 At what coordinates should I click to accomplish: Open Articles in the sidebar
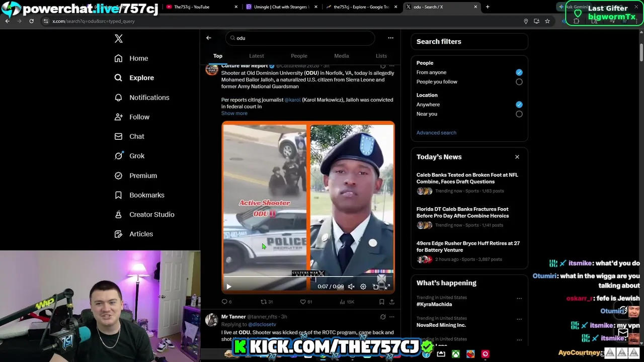pyautogui.click(x=134, y=234)
